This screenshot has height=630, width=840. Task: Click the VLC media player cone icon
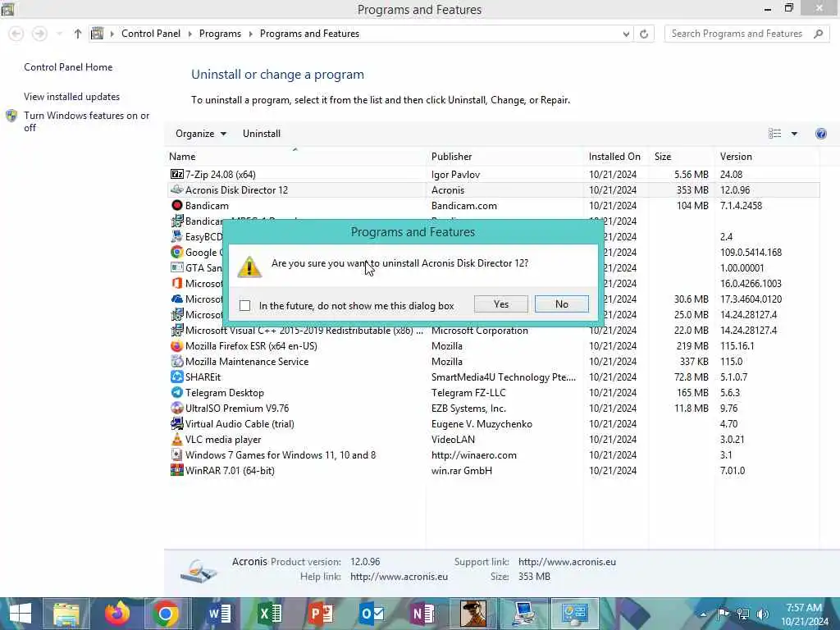(177, 439)
